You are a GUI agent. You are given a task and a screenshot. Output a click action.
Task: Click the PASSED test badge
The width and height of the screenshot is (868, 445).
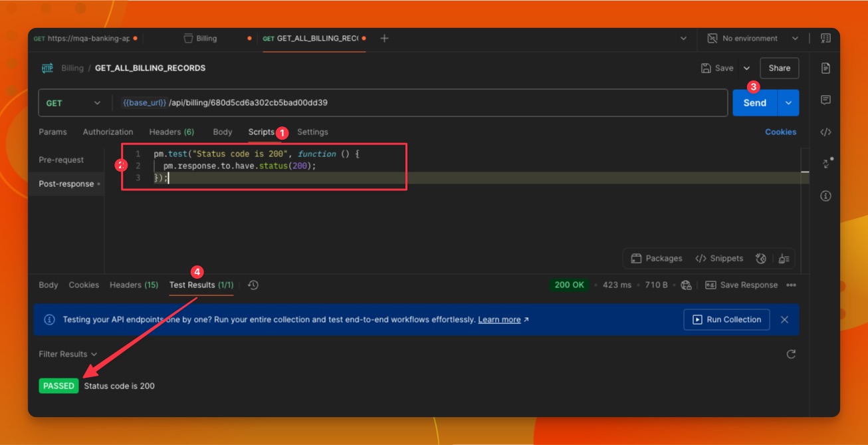click(x=58, y=386)
